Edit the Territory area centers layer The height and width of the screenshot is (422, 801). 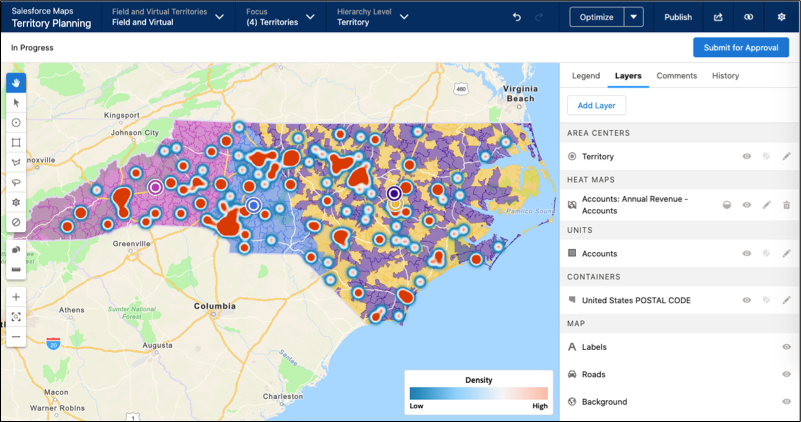point(786,157)
